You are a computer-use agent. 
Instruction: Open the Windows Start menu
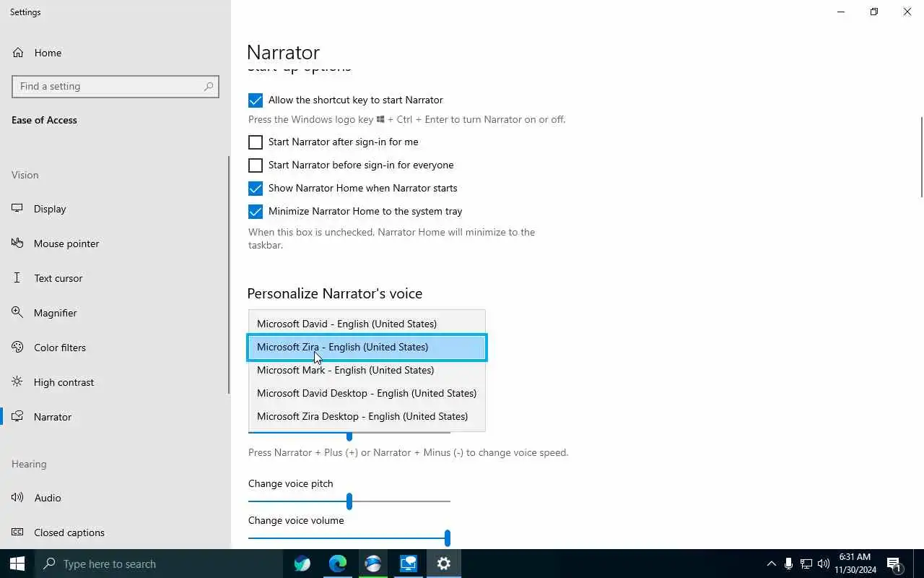[x=17, y=564]
